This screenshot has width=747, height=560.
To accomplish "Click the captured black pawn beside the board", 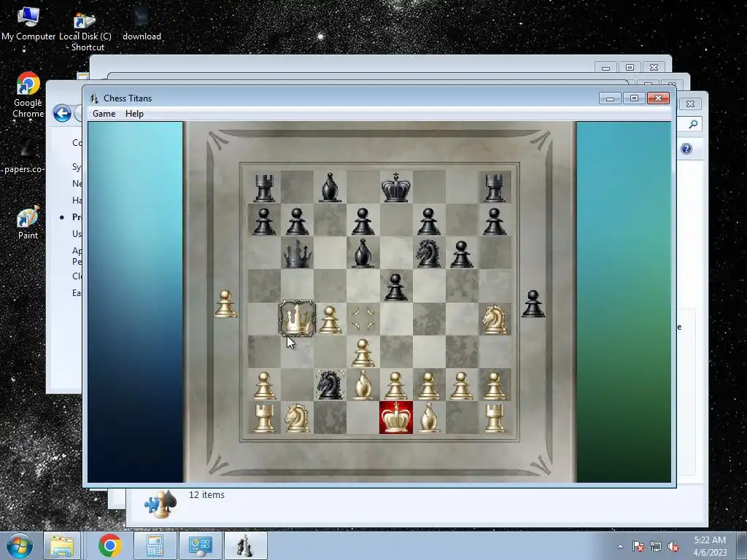I will point(533,304).
